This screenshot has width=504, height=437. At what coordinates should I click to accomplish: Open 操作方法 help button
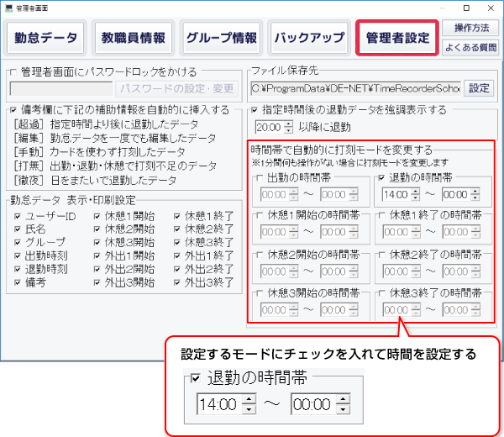click(469, 29)
